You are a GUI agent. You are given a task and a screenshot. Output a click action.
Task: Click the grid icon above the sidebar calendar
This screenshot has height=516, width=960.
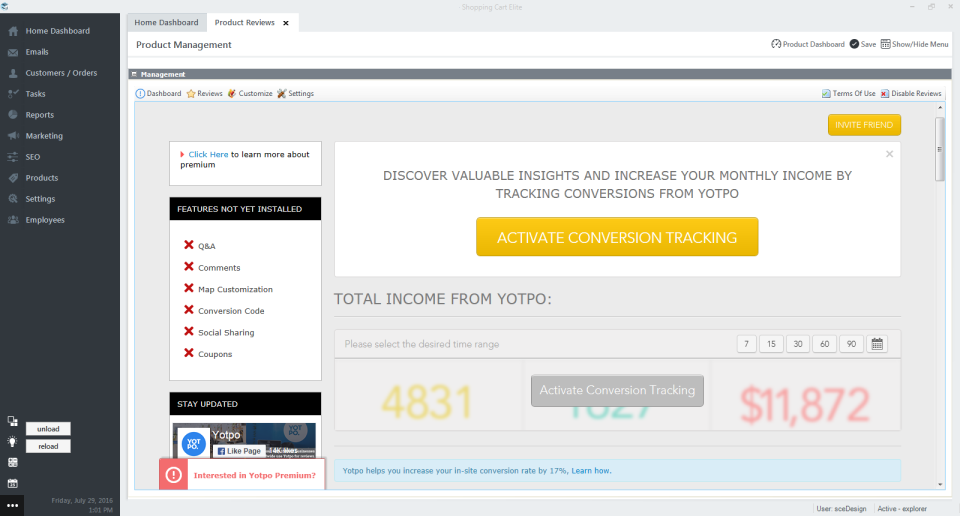point(12,463)
